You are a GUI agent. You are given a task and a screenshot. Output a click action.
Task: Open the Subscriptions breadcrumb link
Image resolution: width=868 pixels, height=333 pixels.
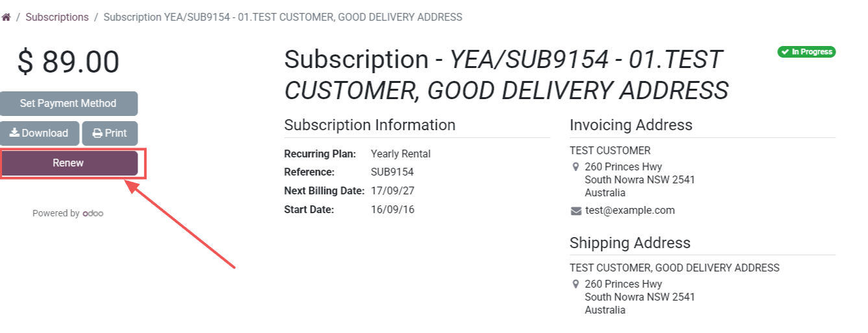57,17
